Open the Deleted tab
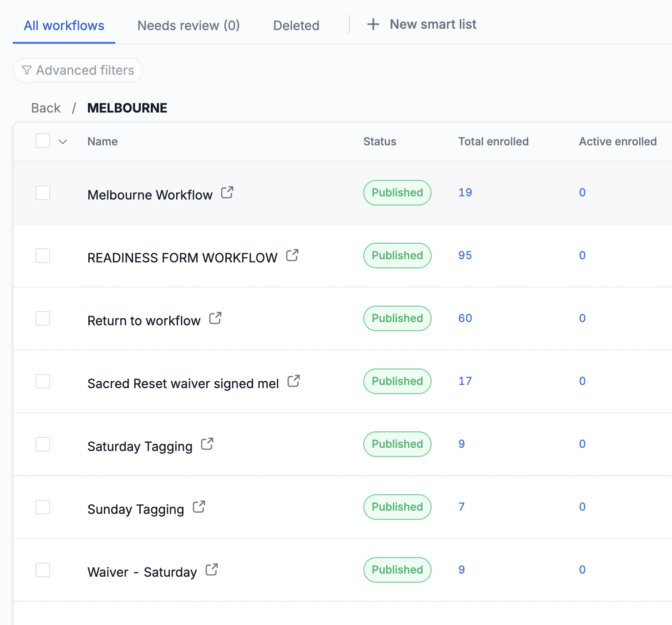This screenshot has height=625, width=672. point(296,26)
